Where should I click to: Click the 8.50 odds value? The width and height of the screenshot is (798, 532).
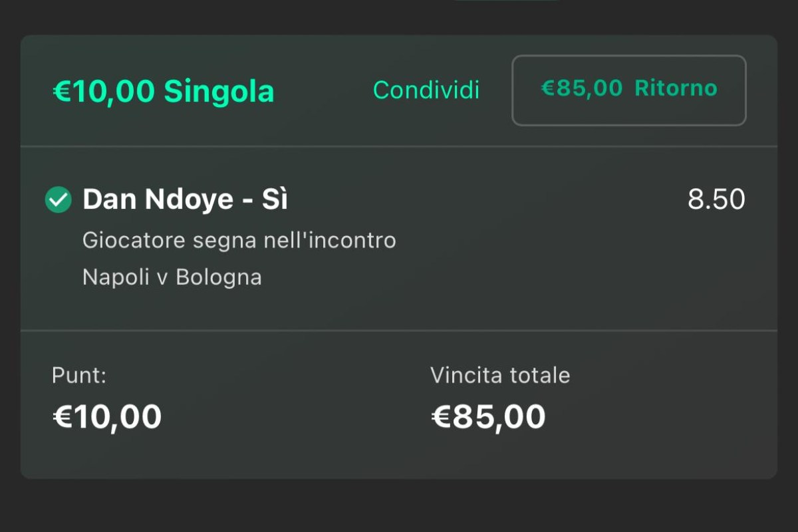(x=717, y=199)
